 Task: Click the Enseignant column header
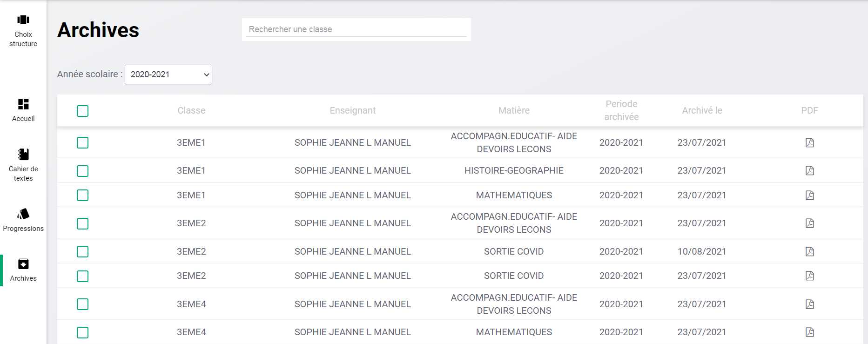pyautogui.click(x=353, y=110)
